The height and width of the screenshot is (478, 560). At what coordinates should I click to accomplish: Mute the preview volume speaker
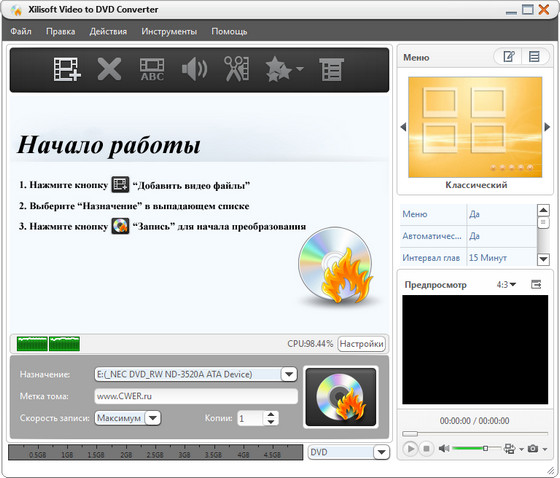point(444,448)
